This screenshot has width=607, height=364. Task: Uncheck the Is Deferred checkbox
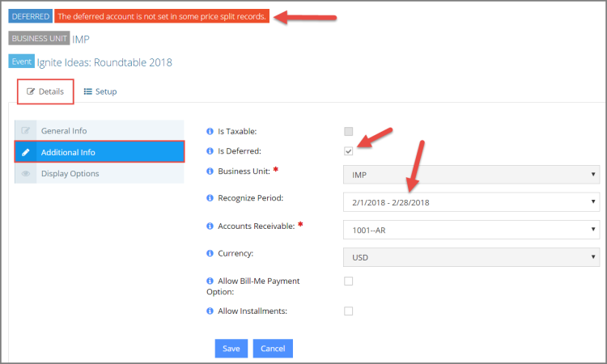348,151
